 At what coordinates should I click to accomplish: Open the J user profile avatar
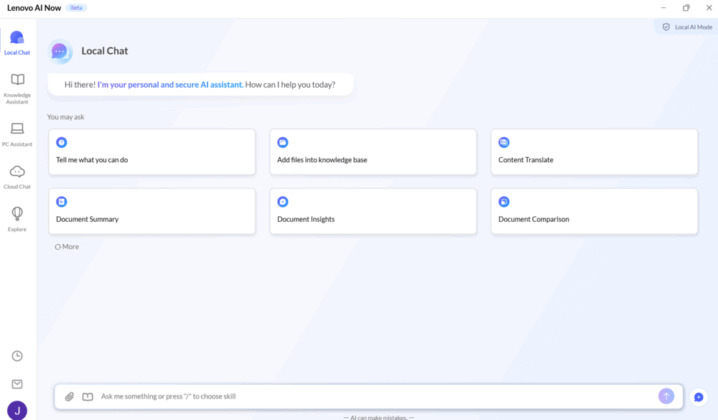tap(17, 410)
